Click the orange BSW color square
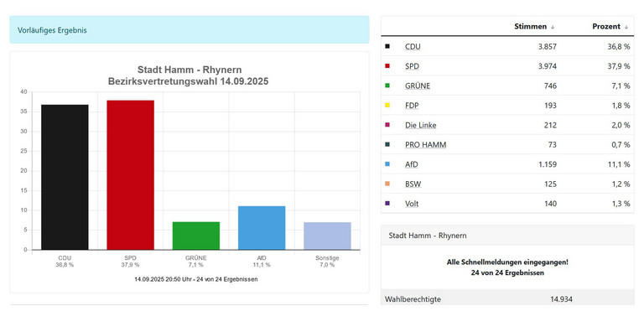 (x=387, y=184)
